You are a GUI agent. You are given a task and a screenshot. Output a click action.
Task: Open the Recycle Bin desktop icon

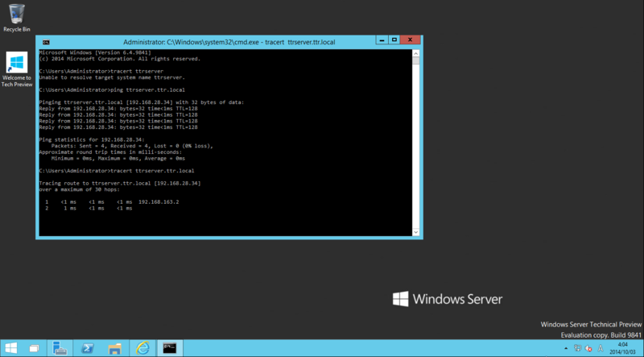pyautogui.click(x=17, y=18)
